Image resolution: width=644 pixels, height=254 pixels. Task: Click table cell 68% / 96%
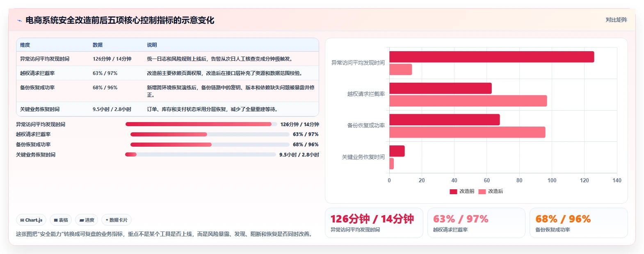click(x=105, y=88)
